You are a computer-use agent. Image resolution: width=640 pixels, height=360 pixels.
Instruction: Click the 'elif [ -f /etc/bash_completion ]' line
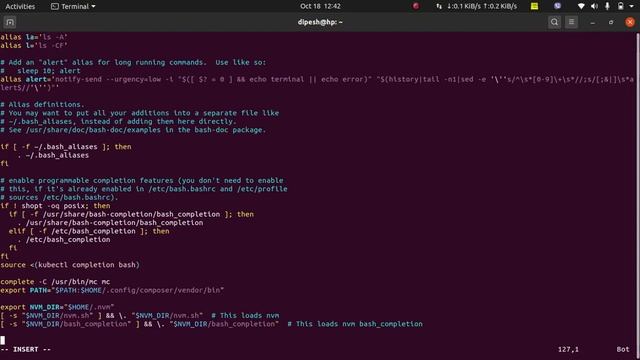point(89,231)
